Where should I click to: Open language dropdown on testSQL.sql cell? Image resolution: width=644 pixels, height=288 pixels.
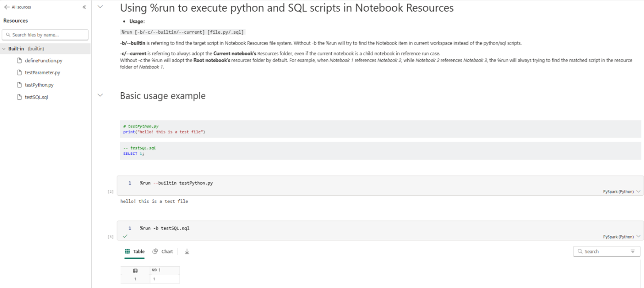(621, 237)
